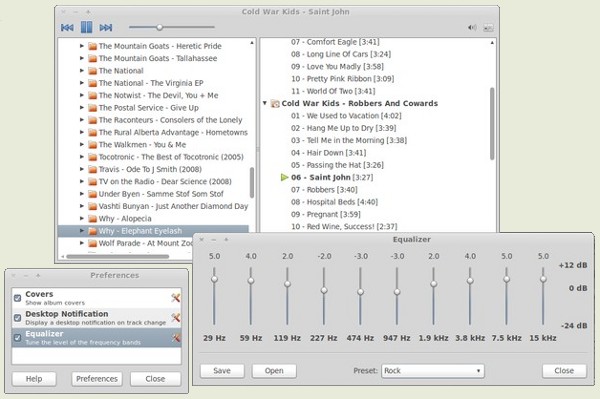600x399 pixels.
Task: Skip to the next track
Action: (x=106, y=28)
